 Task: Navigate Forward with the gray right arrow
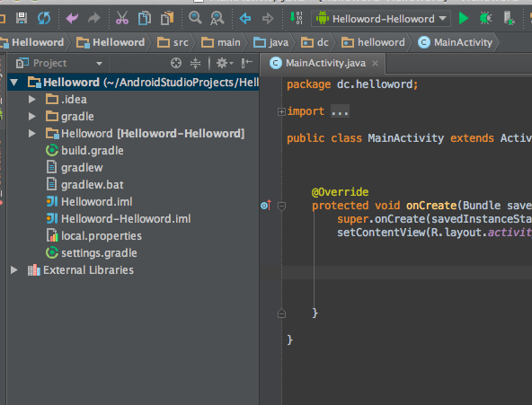click(x=268, y=18)
